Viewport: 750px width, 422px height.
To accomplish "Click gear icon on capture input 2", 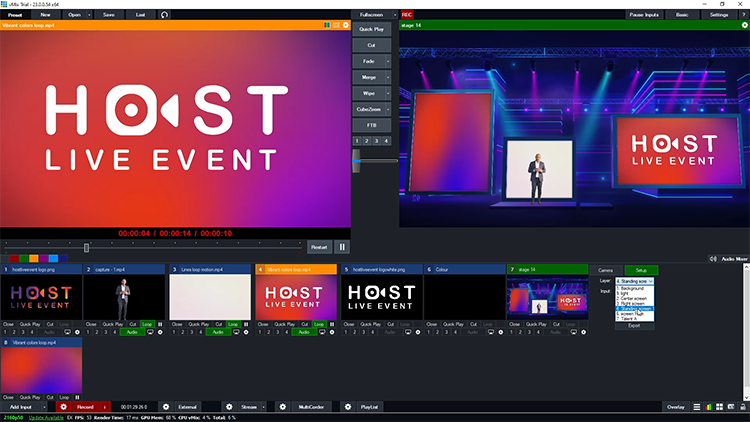I will [x=160, y=332].
